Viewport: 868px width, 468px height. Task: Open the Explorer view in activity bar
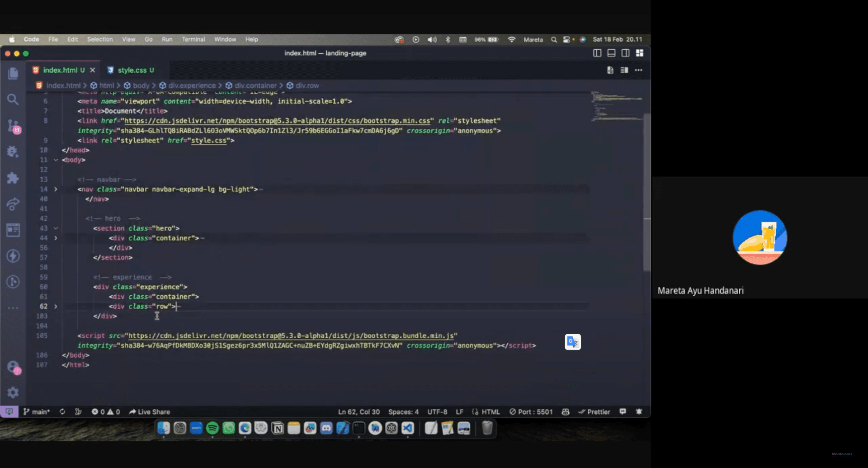[x=13, y=73]
